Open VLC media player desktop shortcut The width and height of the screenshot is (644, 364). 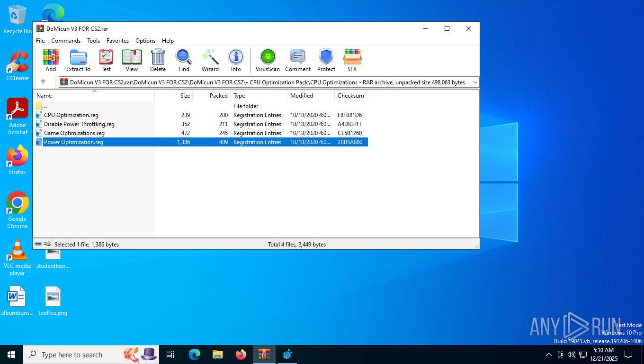[18, 257]
